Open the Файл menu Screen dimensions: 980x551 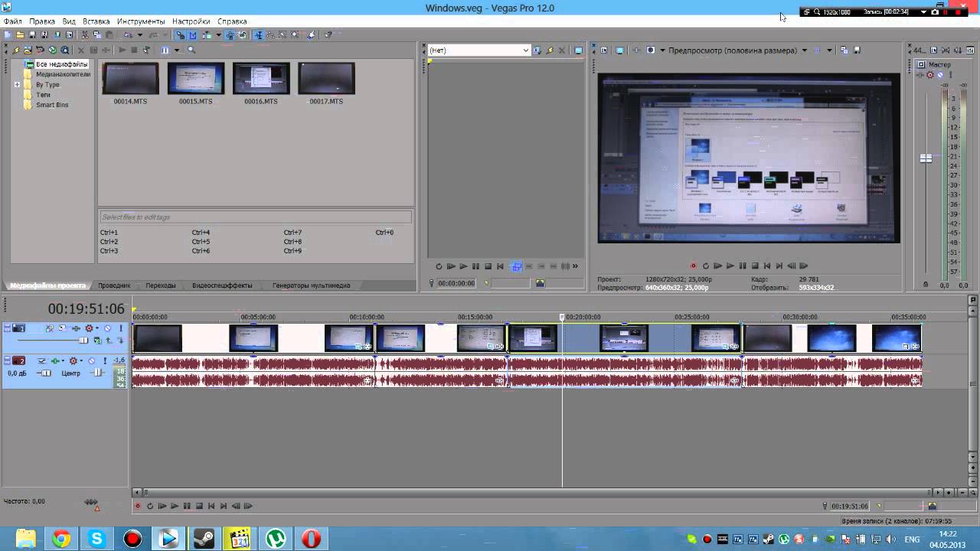[12, 21]
